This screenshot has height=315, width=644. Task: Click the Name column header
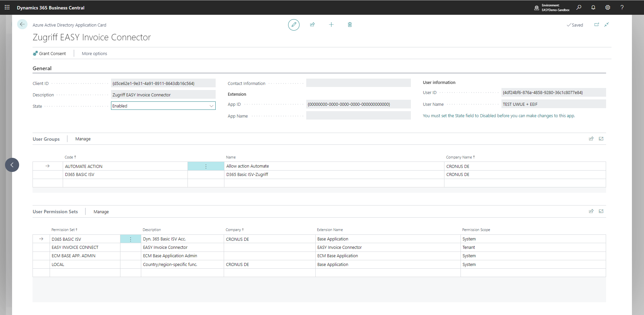click(231, 157)
